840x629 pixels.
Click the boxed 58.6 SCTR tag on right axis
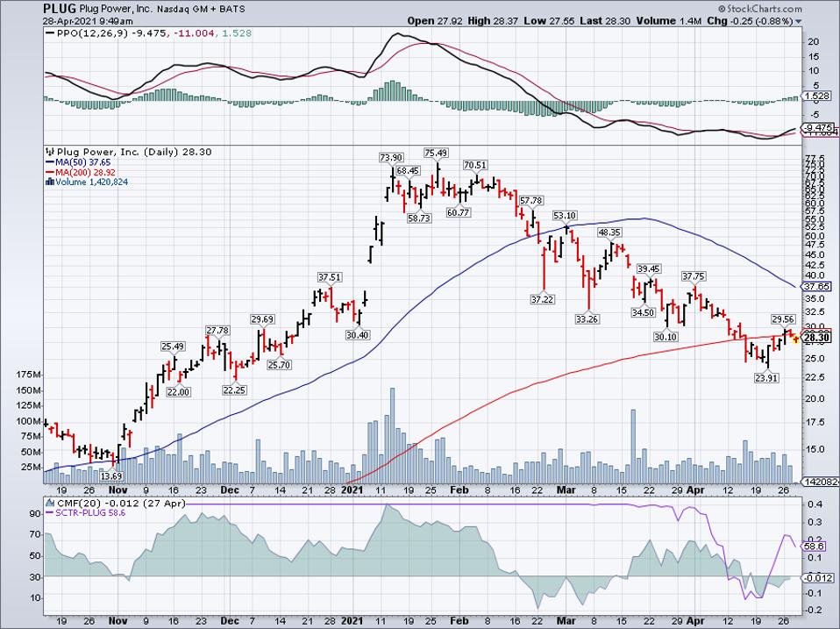coord(813,546)
